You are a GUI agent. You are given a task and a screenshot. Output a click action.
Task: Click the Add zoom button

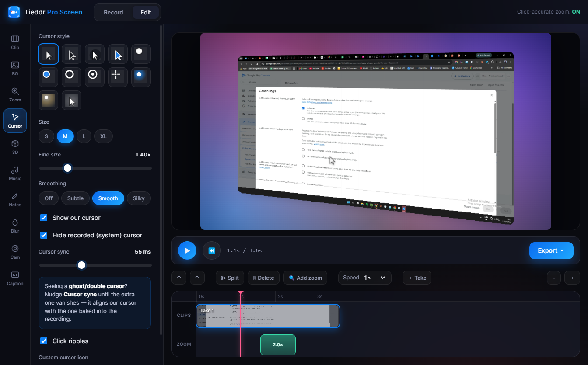click(305, 278)
